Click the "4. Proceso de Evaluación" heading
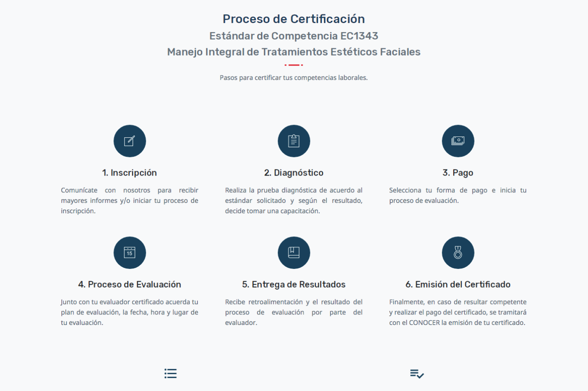This screenshot has height=391, width=588. (130, 285)
